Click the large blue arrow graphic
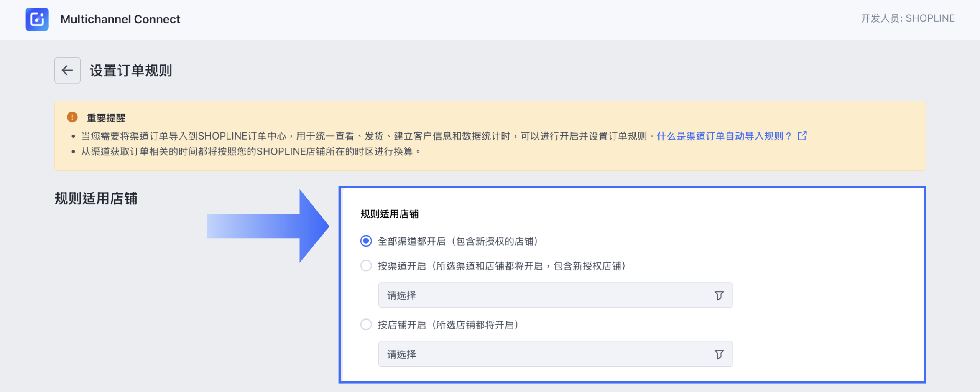The image size is (980, 392). [268, 226]
